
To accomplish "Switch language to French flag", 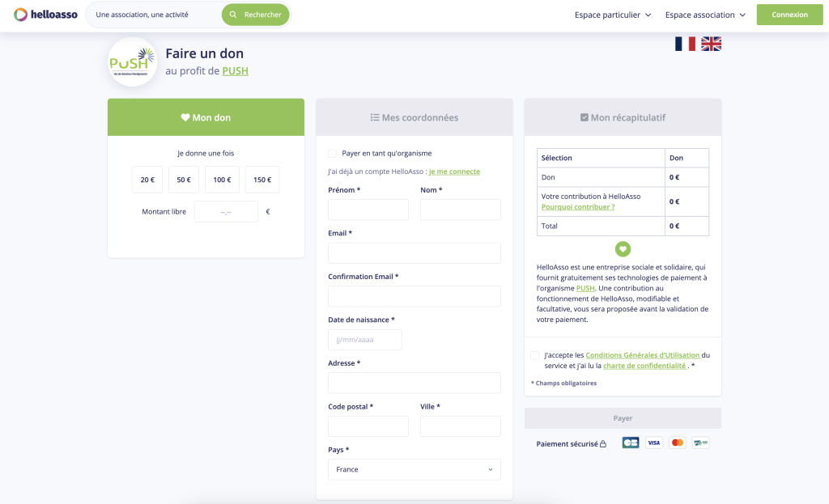I will [685, 44].
